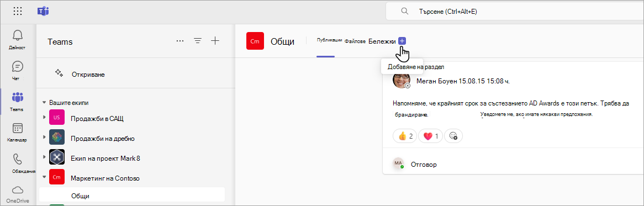The image size is (644, 206).
Task: Switch to the Публикации tab
Action: pyautogui.click(x=329, y=40)
